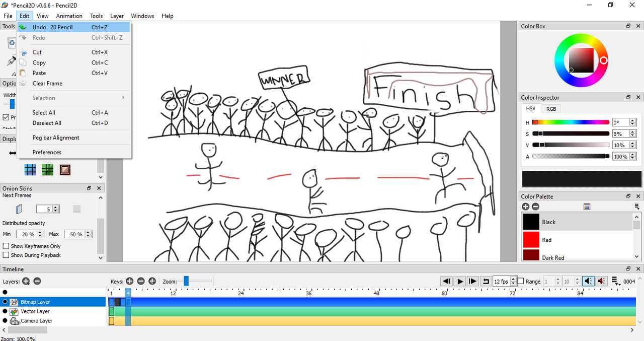Play the animation

(459, 281)
